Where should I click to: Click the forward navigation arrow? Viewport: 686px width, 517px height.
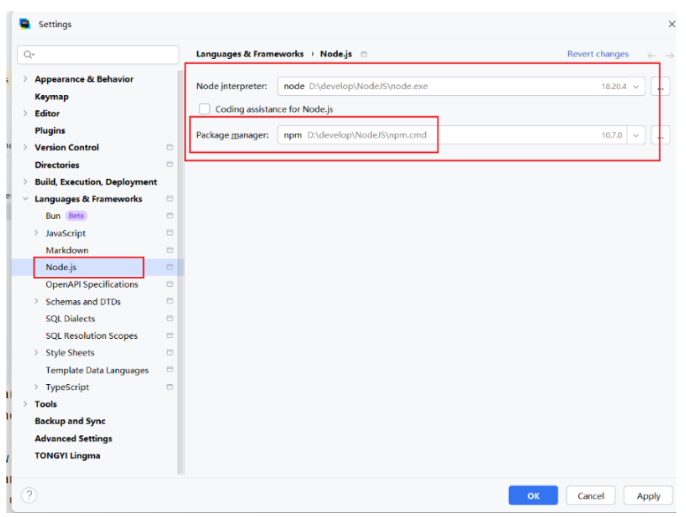(671, 54)
